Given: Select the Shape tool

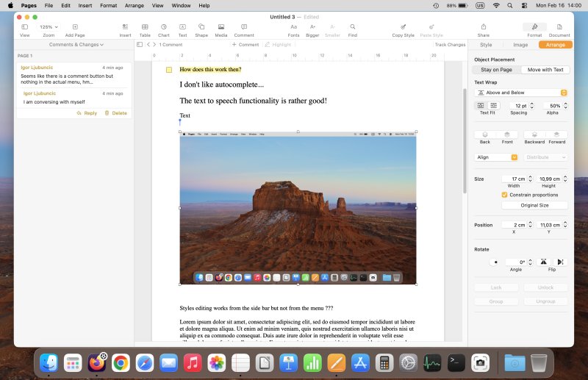Looking at the screenshot, I should [x=201, y=27].
